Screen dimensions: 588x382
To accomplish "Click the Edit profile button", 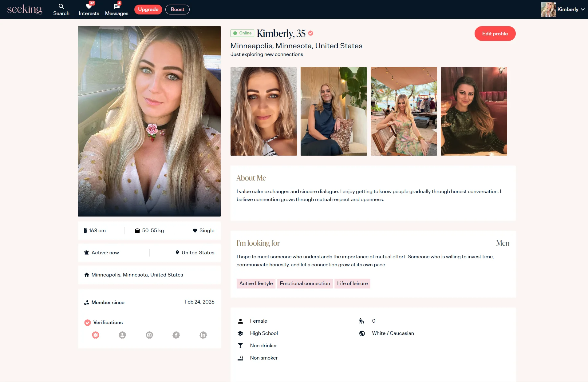I will coord(495,34).
